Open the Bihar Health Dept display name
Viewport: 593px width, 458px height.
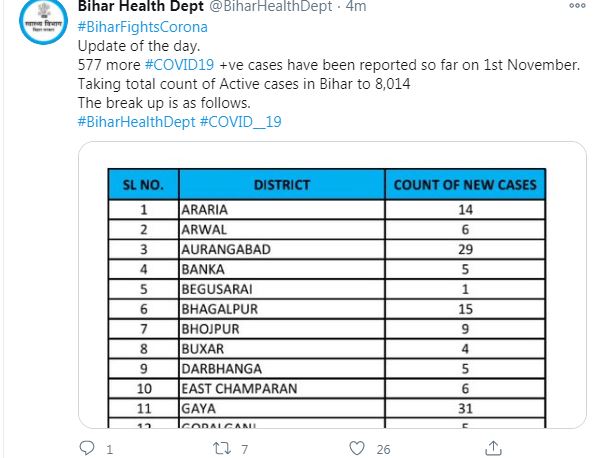click(x=141, y=6)
